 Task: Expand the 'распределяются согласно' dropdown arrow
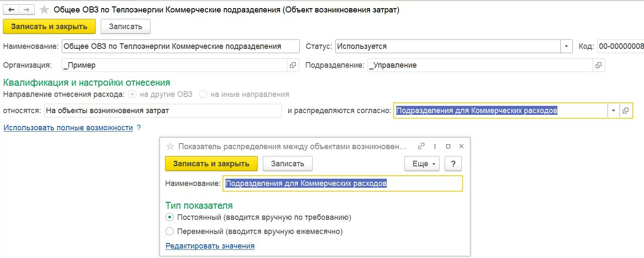coord(614,111)
